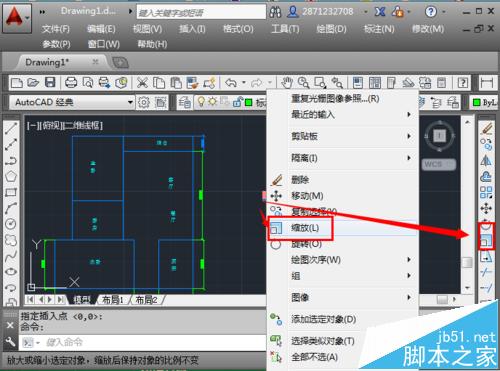Click the Print icon in standard toolbar
The height and width of the screenshot is (371, 500).
coord(71,83)
